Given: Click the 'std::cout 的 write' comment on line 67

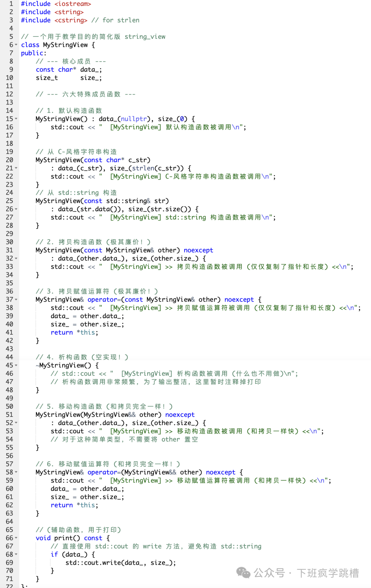Looking at the screenshot, I should click(156, 546).
